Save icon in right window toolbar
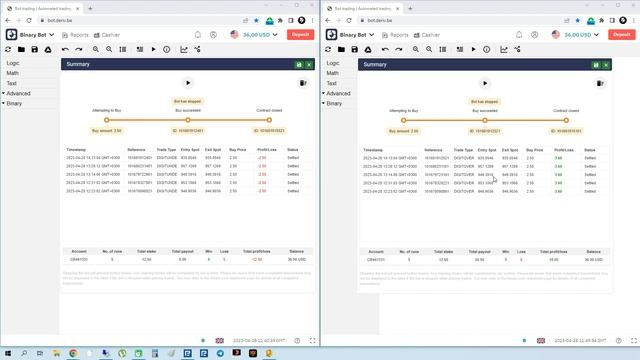The width and height of the screenshot is (640, 360). (x=355, y=49)
